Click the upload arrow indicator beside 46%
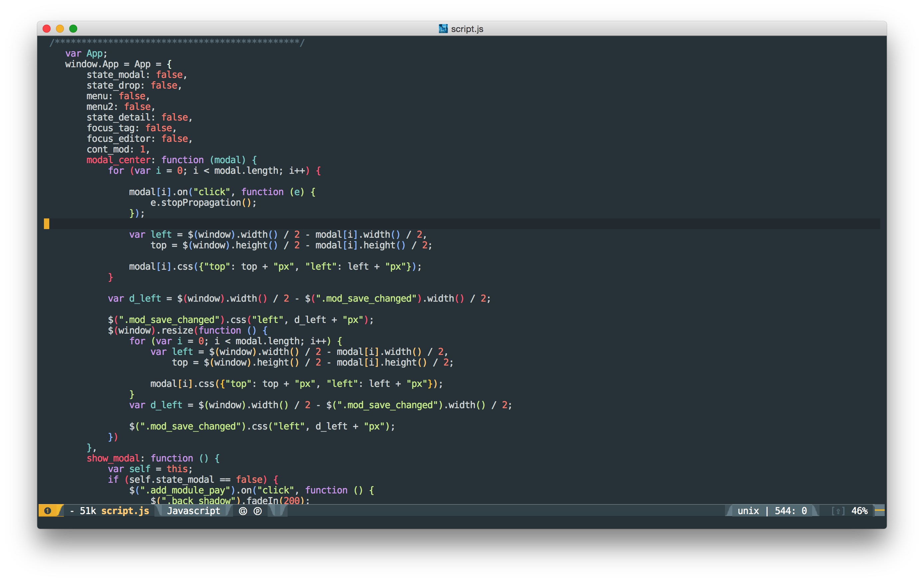 (838, 511)
